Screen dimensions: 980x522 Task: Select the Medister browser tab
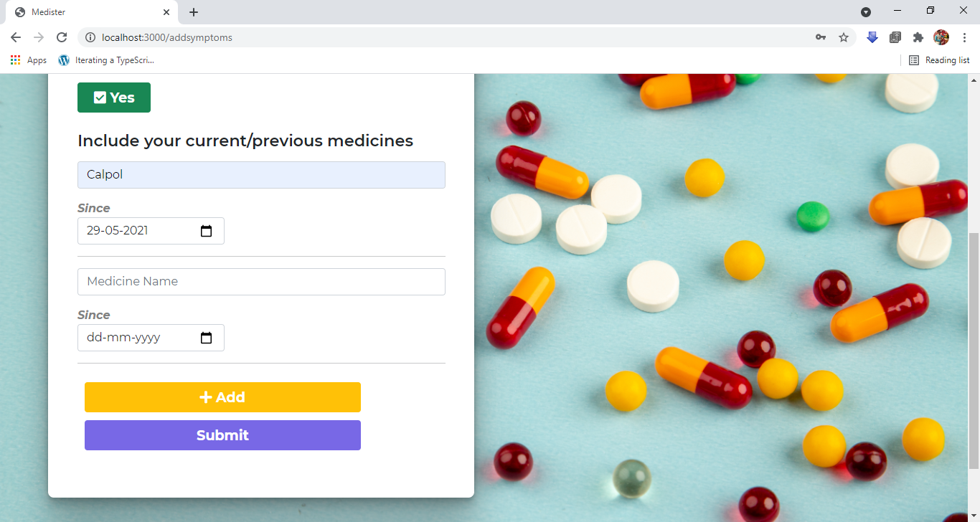(x=86, y=11)
